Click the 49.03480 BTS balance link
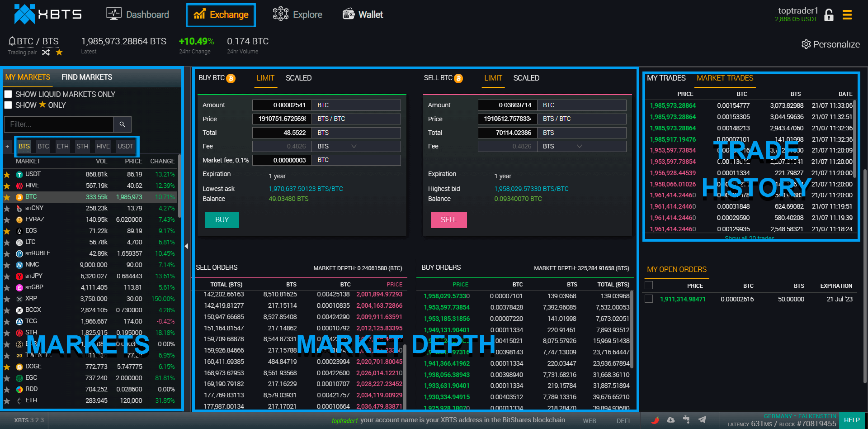Viewport: 868px width, 429px height. click(x=288, y=199)
